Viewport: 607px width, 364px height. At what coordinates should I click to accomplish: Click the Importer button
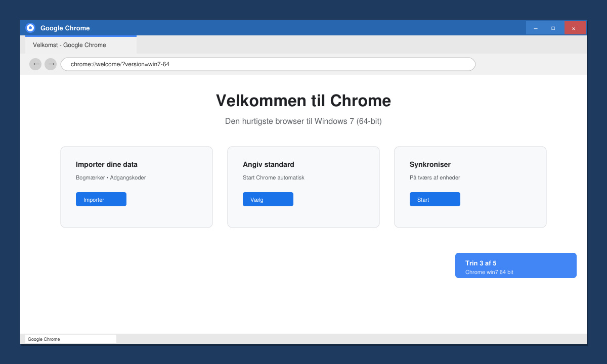coord(101,199)
